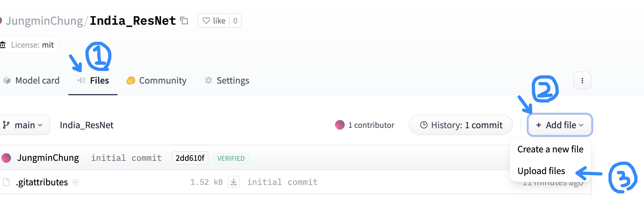This screenshot has height=199, width=644.
Task: Open the Add file dropdown
Action: (x=559, y=125)
